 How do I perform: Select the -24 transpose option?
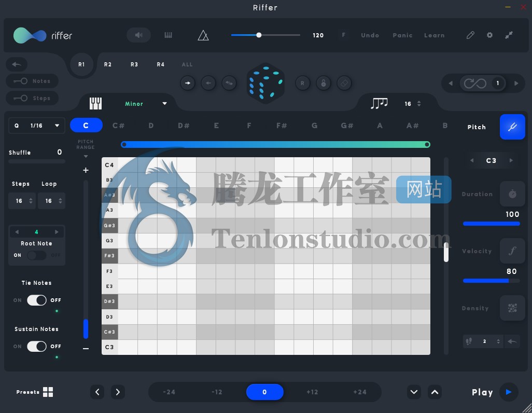tap(169, 392)
